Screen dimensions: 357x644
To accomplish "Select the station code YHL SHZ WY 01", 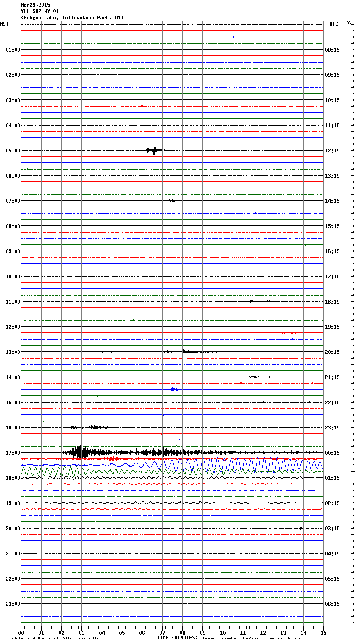I will [x=40, y=11].
